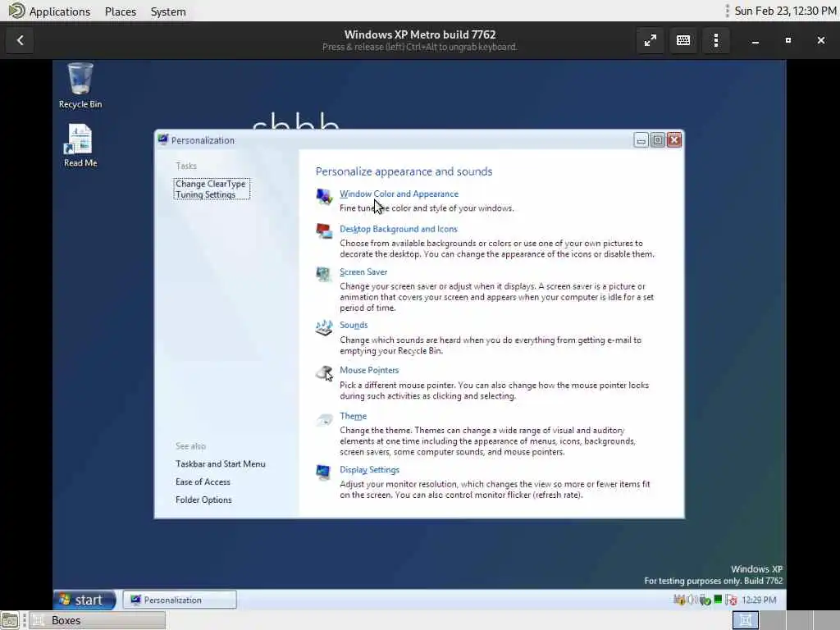Click the safely remove hardware tray icon

(x=705, y=600)
